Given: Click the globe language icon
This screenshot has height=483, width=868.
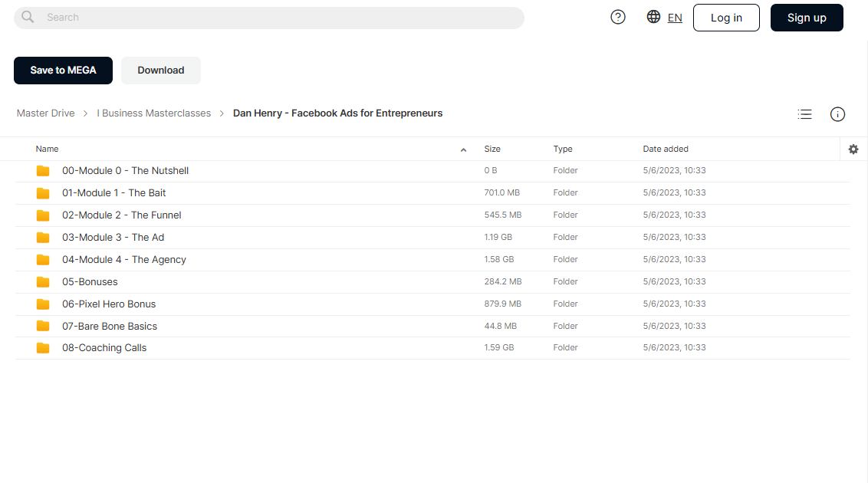Looking at the screenshot, I should [653, 17].
